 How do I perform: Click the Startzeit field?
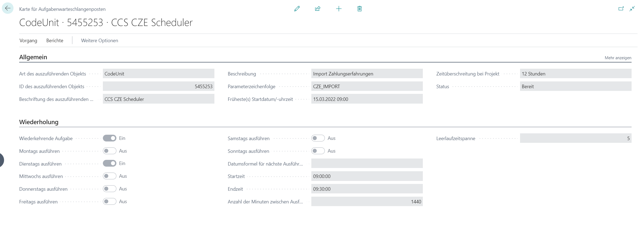pos(367,176)
